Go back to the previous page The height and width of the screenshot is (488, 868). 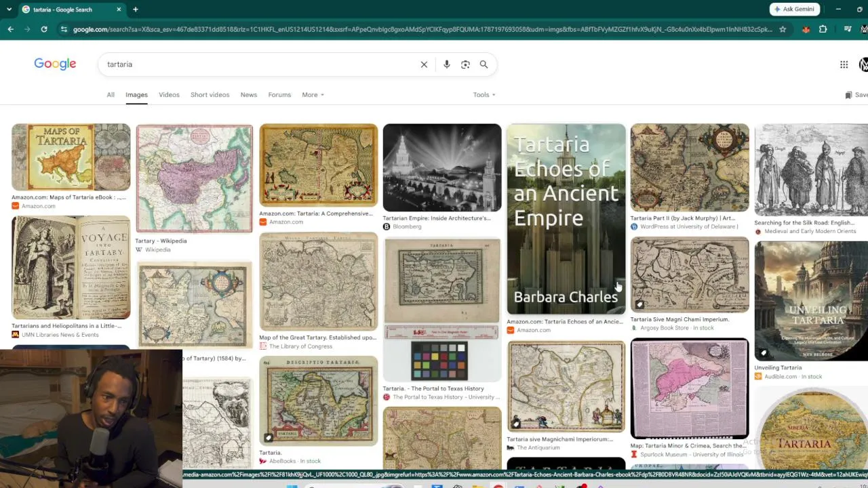pos(10,29)
